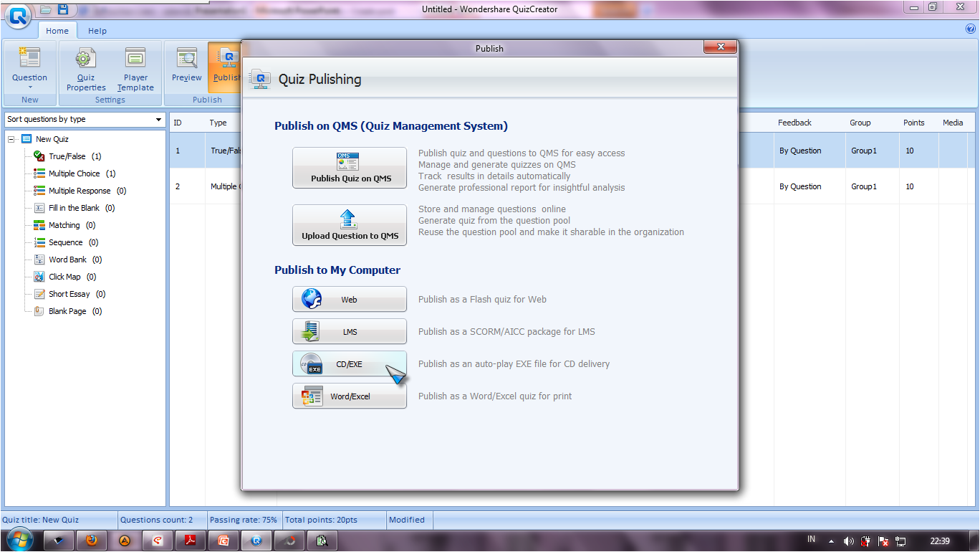Close the Publish dialog
The width and height of the screenshot is (980, 552).
(x=720, y=47)
